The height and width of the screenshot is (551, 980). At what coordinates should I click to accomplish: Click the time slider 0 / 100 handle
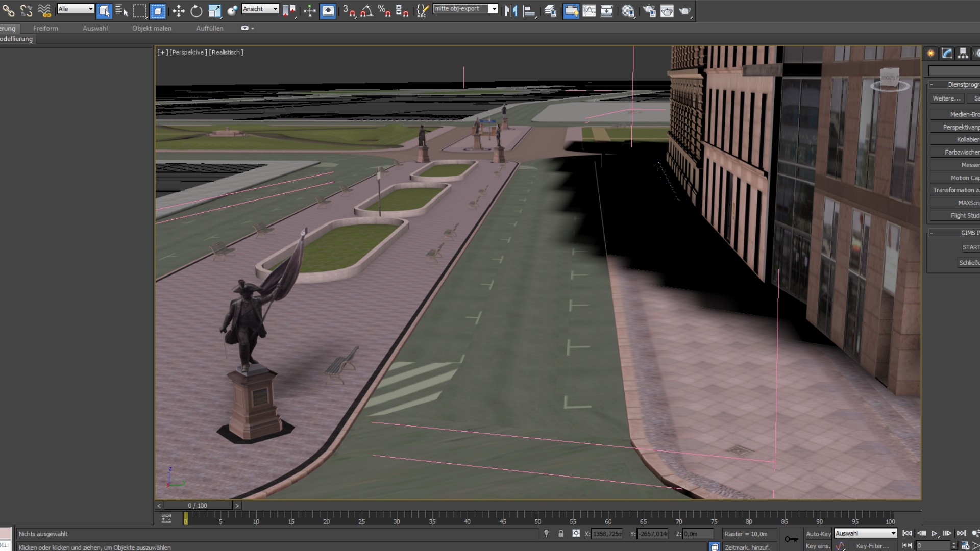[197, 506]
